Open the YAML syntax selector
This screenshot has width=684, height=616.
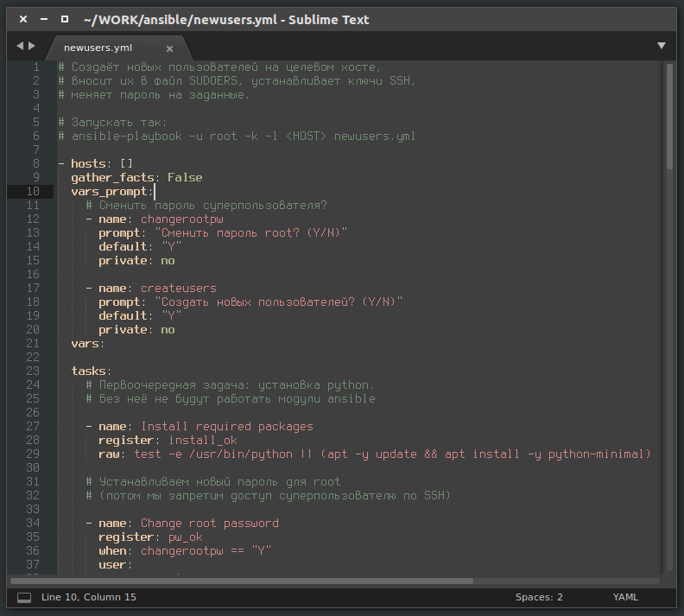tap(626, 597)
